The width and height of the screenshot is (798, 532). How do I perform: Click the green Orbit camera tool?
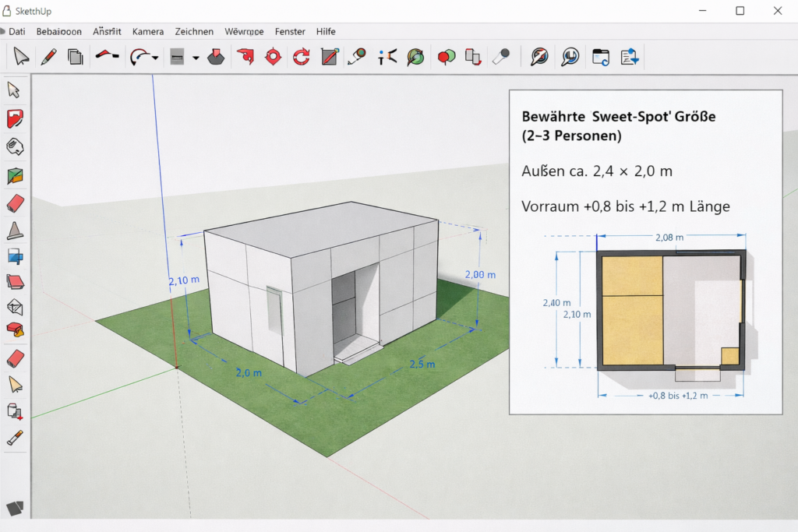click(x=415, y=56)
